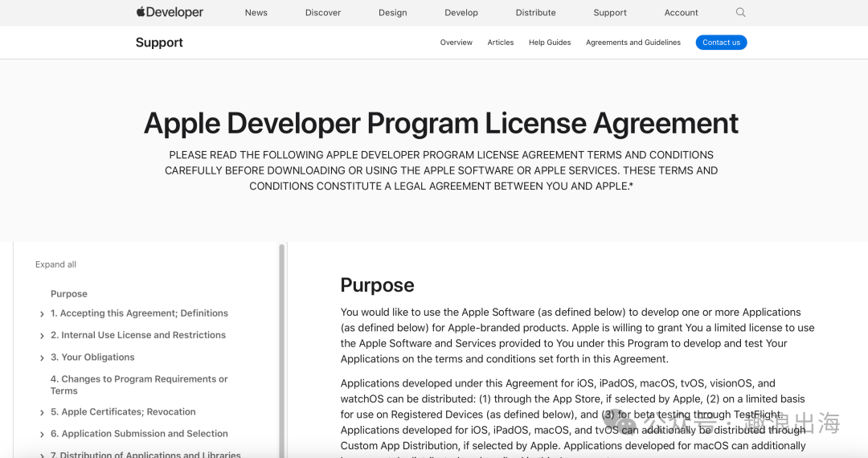Go to the Design menu
This screenshot has width=868, height=458.
pos(392,13)
